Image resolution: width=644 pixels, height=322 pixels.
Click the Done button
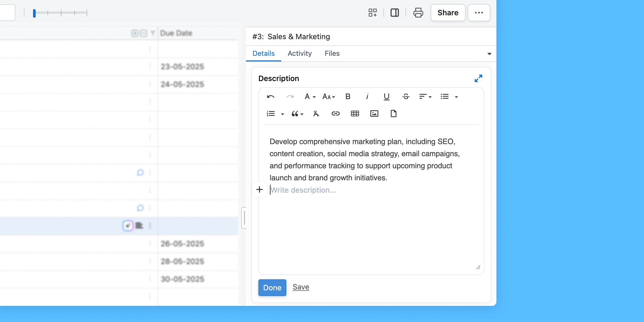[272, 288]
